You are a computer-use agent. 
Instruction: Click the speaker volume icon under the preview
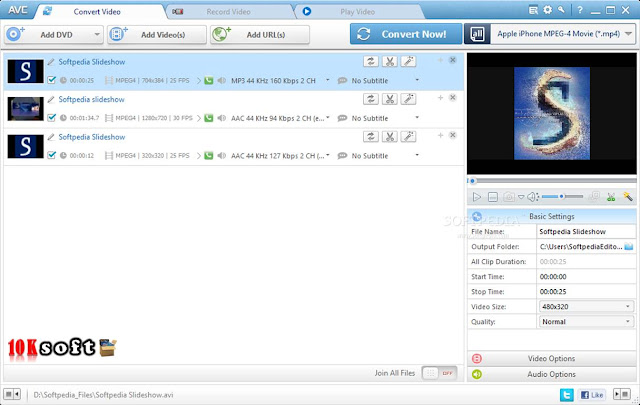pyautogui.click(x=533, y=197)
